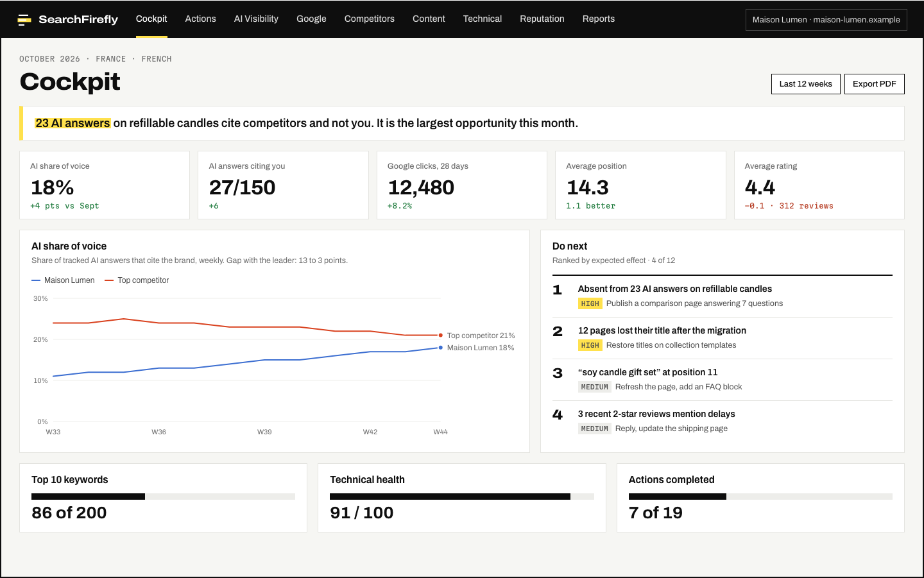
Task: Click the Actions completed progress bar
Action: 760,497
